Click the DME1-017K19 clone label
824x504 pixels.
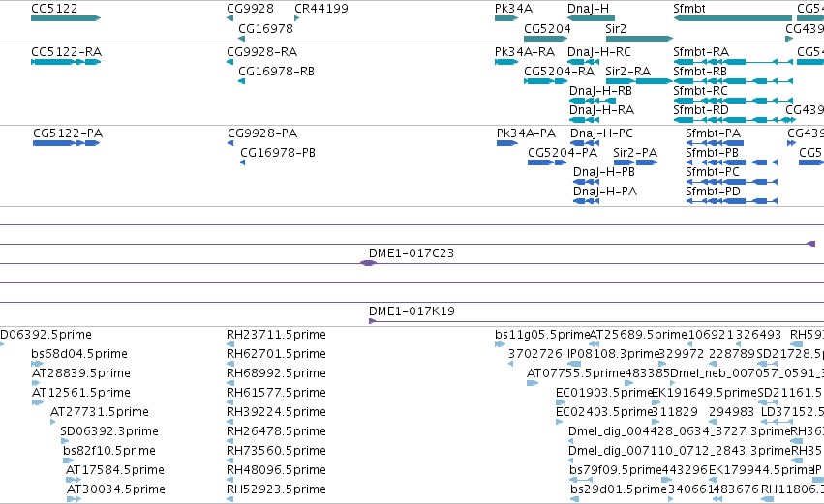tap(412, 311)
